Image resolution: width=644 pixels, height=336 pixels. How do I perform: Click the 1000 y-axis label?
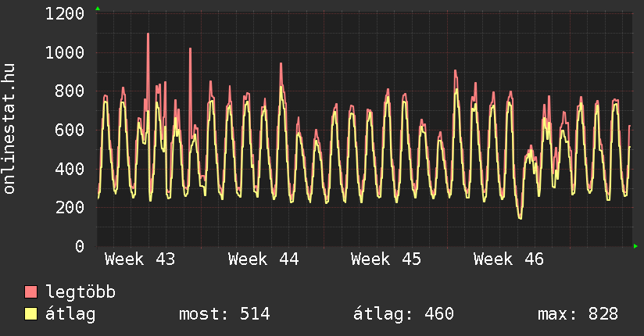click(x=65, y=53)
